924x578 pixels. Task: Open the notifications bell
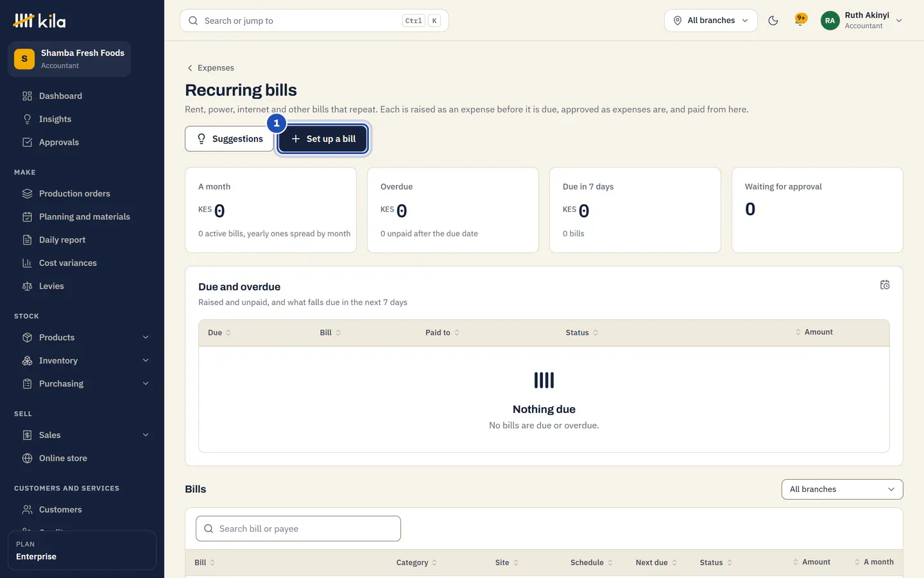click(x=801, y=20)
